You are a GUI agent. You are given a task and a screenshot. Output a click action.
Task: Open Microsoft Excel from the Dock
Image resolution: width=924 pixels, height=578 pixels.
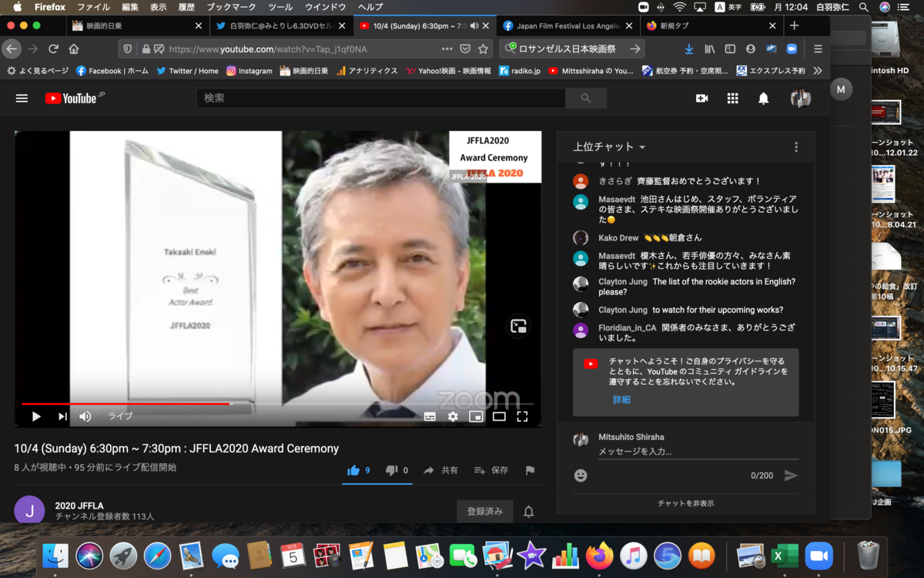tap(785, 555)
